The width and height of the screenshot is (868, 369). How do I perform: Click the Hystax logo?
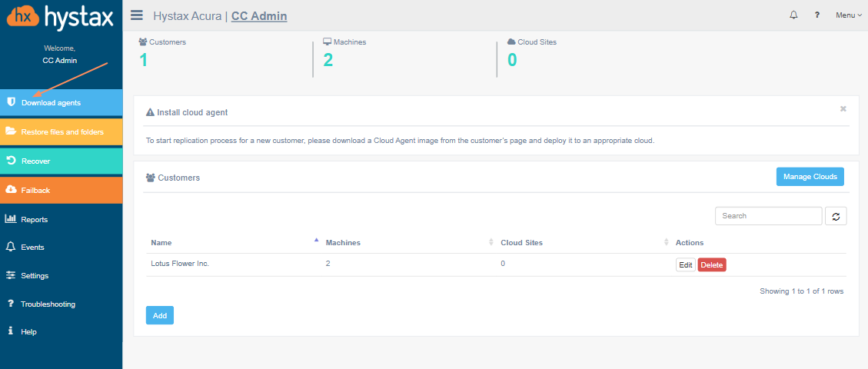(60, 17)
